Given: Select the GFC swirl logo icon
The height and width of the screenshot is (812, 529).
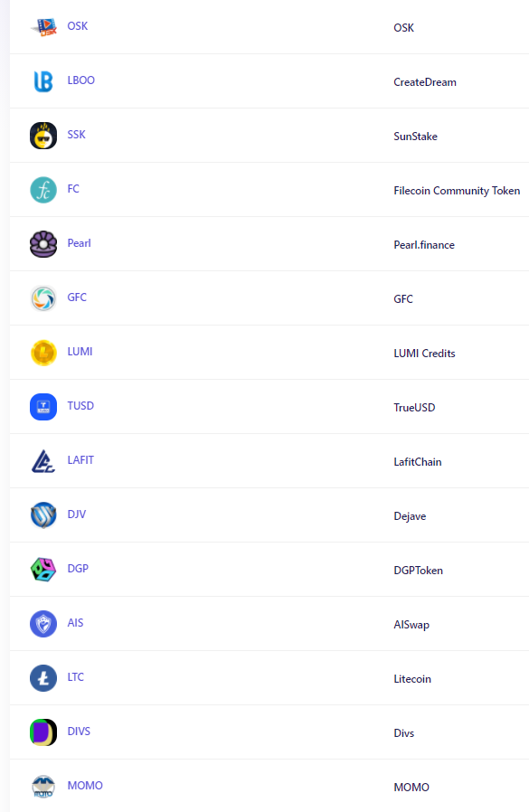Looking at the screenshot, I should 43,298.
